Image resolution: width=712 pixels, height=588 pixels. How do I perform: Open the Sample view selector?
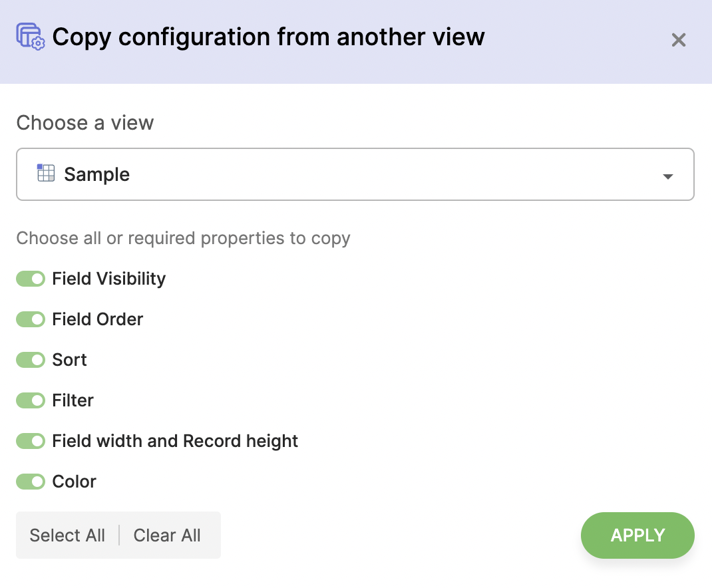coord(355,174)
